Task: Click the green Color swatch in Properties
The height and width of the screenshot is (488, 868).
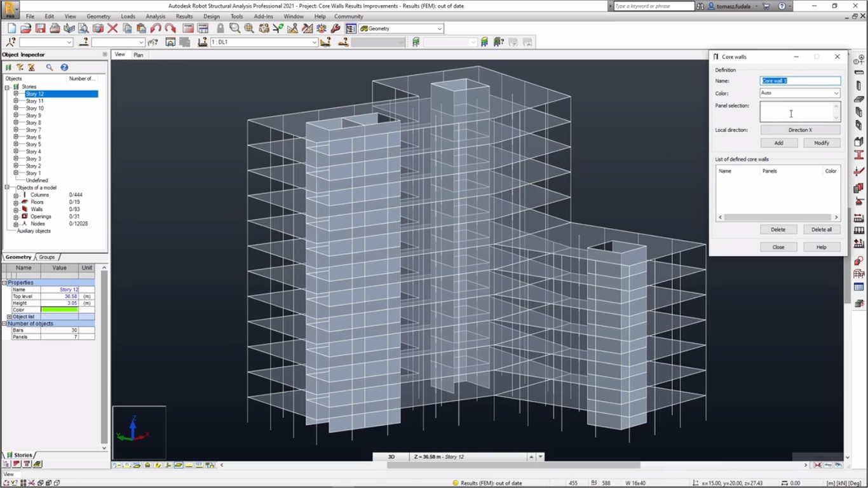Action: pyautogui.click(x=60, y=310)
